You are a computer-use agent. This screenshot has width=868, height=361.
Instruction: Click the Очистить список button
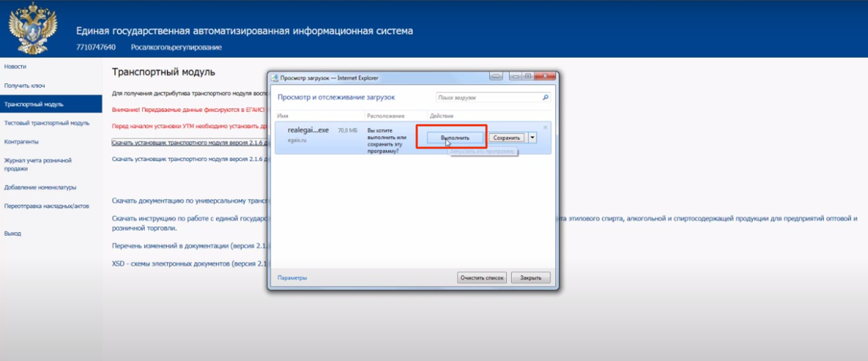point(482,278)
